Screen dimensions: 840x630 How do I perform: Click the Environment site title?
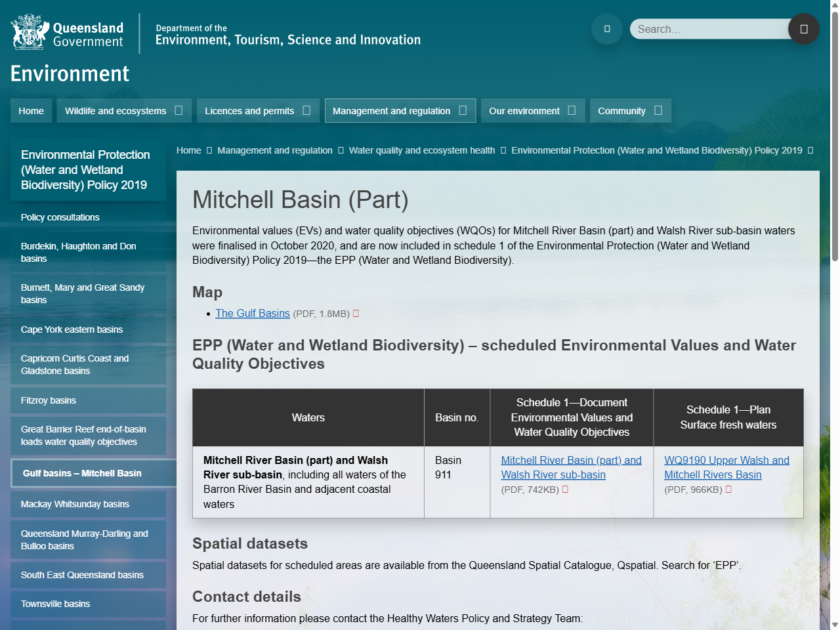(70, 73)
